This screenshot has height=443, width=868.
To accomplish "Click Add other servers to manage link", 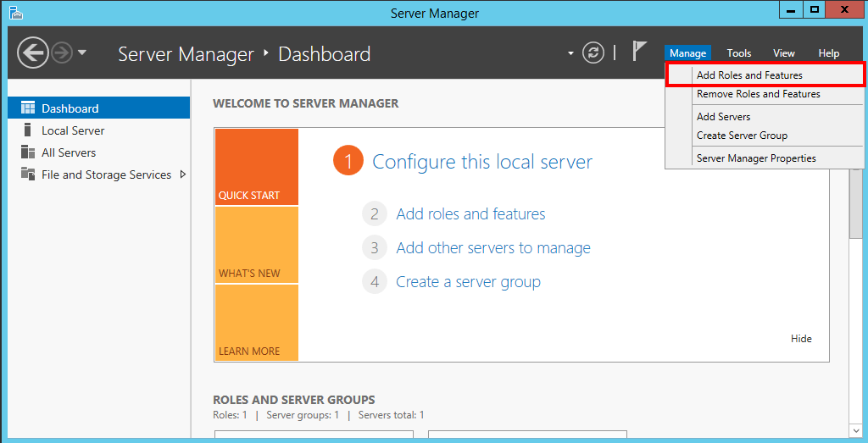I will pyautogui.click(x=493, y=248).
